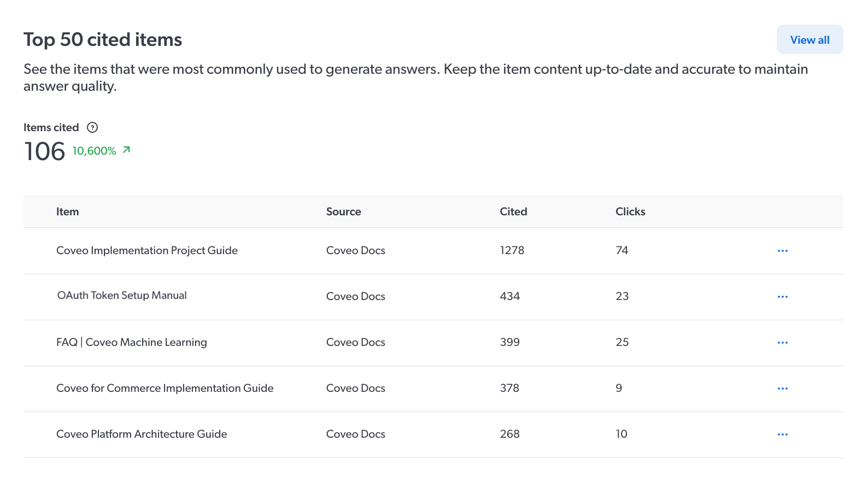This screenshot has width=868, height=482.
Task: Click the cited count 268
Action: coord(510,434)
